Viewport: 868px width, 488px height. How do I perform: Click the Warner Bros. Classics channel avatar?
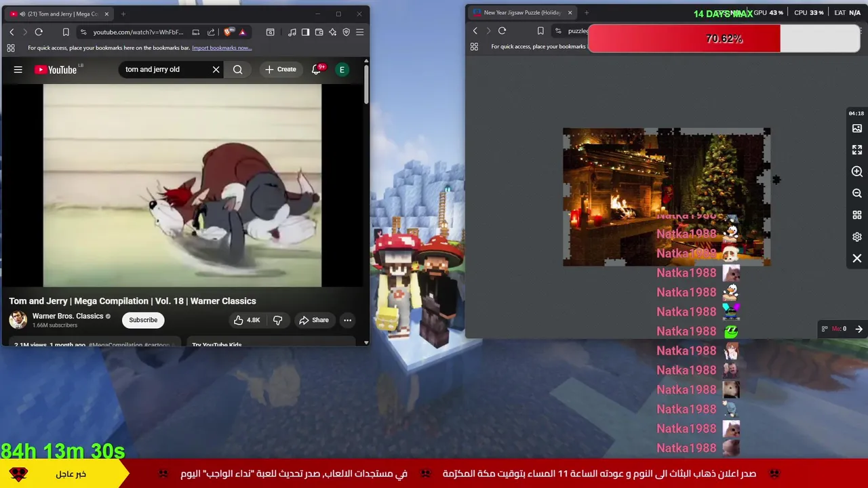coord(18,320)
